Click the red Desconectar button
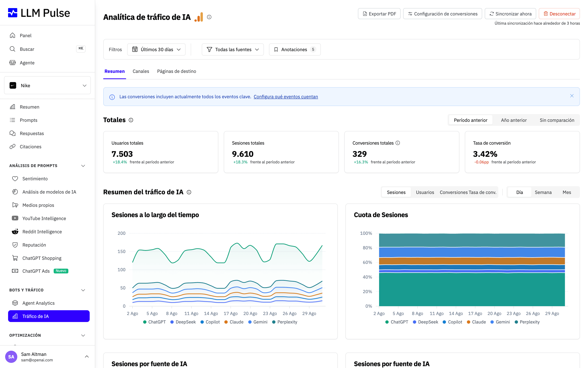This screenshot has width=588, height=368. (x=559, y=14)
